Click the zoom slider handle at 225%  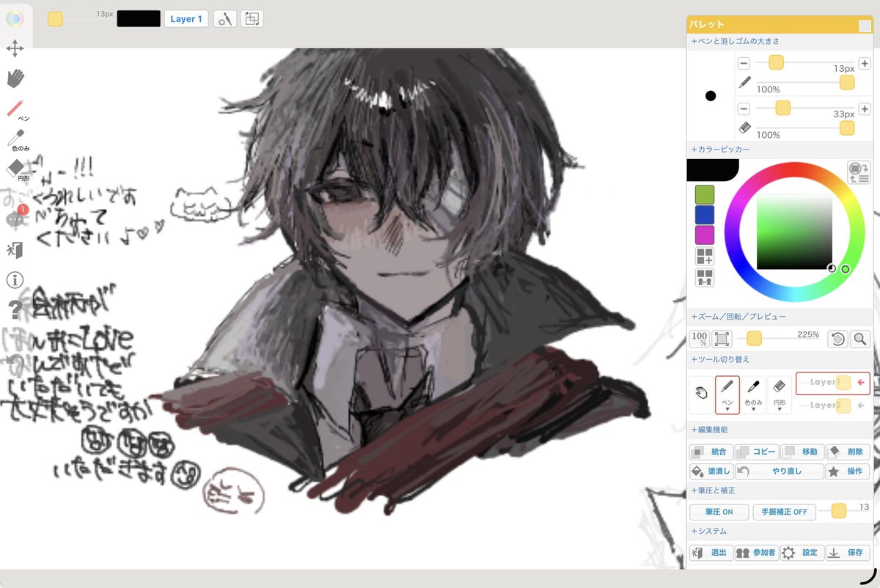[754, 338]
